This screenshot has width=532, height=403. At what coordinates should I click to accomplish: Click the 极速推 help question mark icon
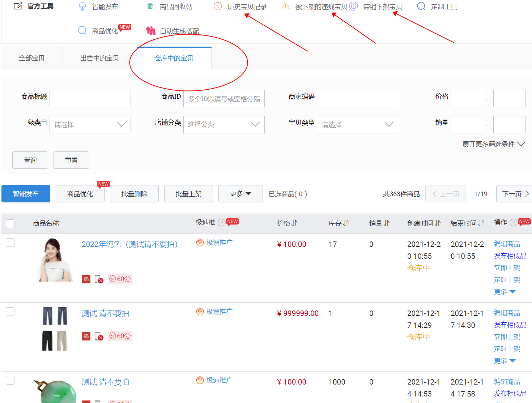click(221, 223)
